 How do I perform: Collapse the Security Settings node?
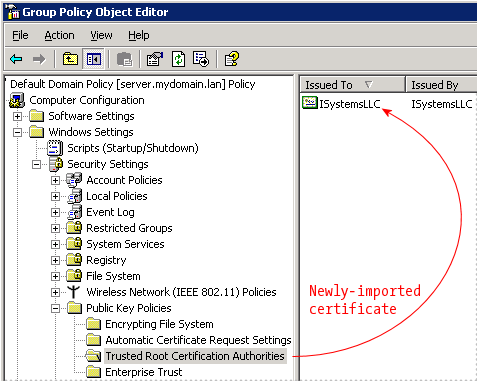[36, 164]
